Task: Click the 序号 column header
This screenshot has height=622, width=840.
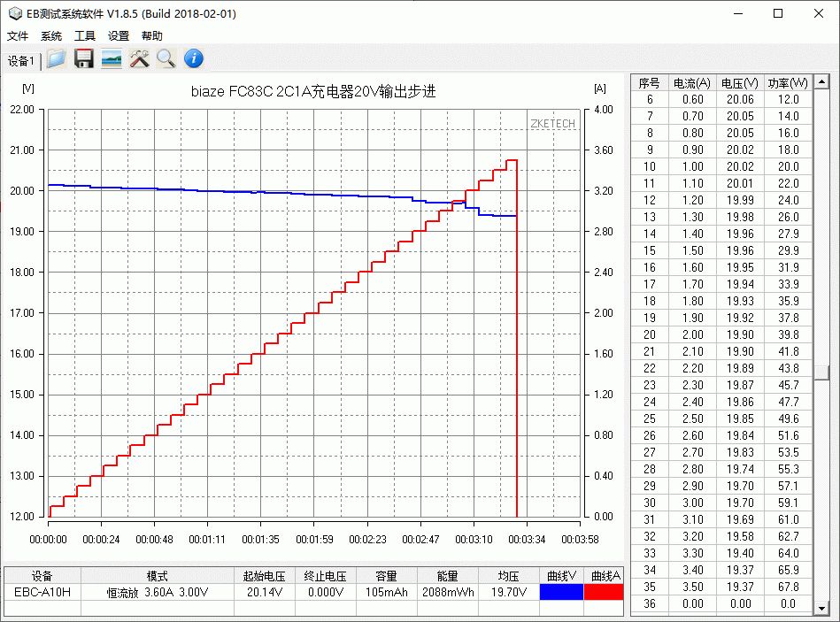Action: tap(650, 83)
